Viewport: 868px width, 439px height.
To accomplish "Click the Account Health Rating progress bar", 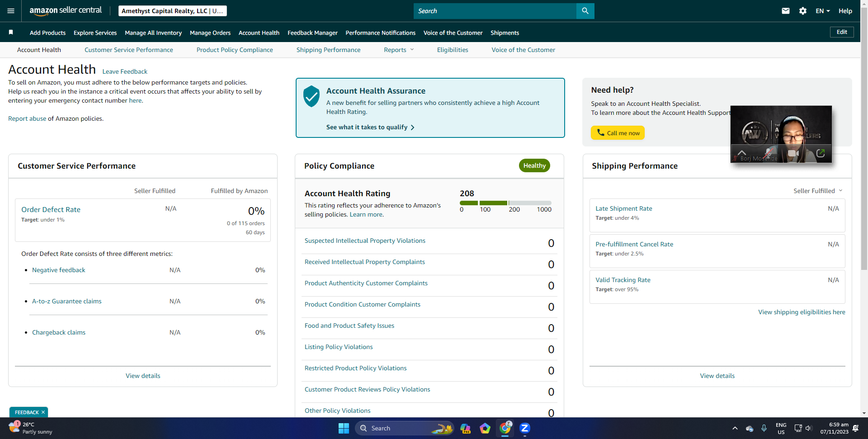I will 505,203.
